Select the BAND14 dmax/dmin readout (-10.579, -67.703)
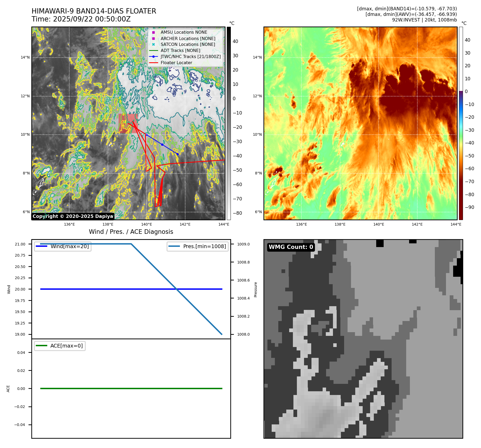 pos(407,9)
